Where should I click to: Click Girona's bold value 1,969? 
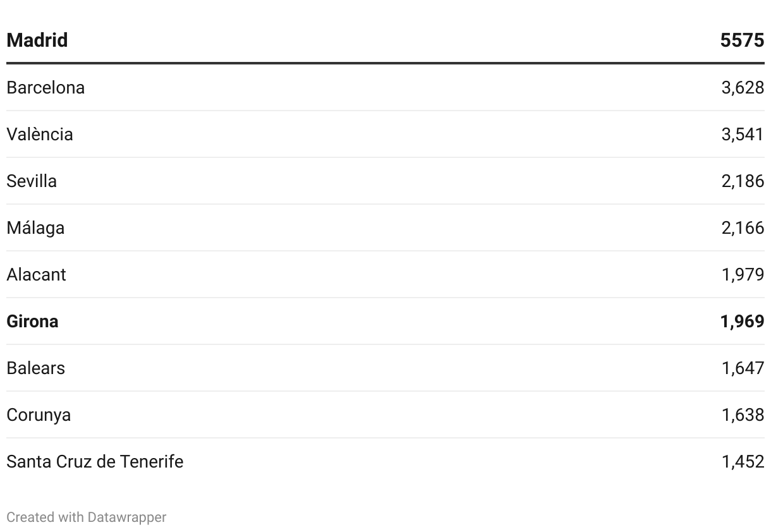coord(743,321)
